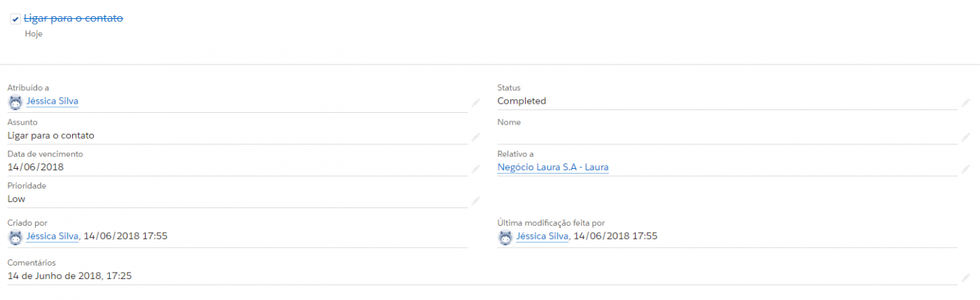The height and width of the screenshot is (300, 980).
Task: Click edit pencil for Status field
Action: point(966,102)
